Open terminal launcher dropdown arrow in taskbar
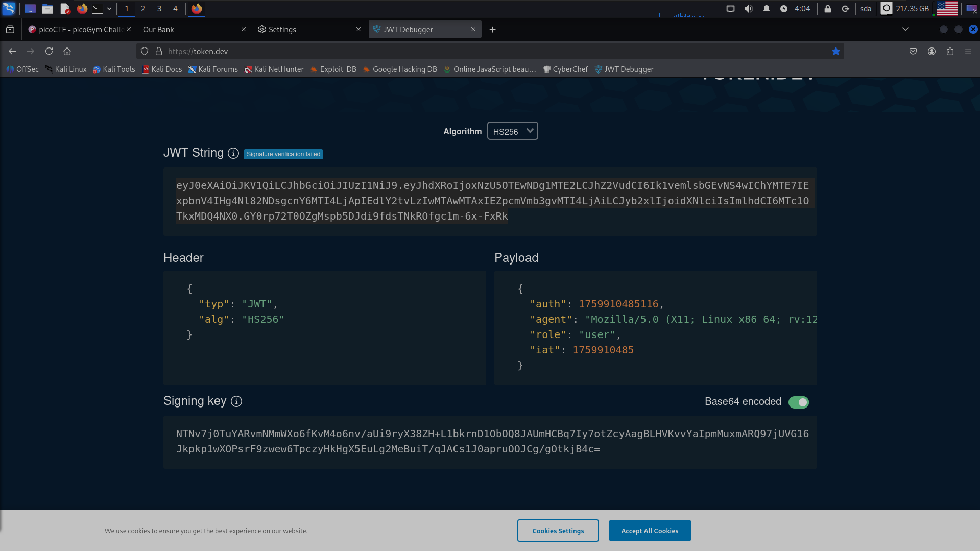The image size is (980, 551). [109, 9]
